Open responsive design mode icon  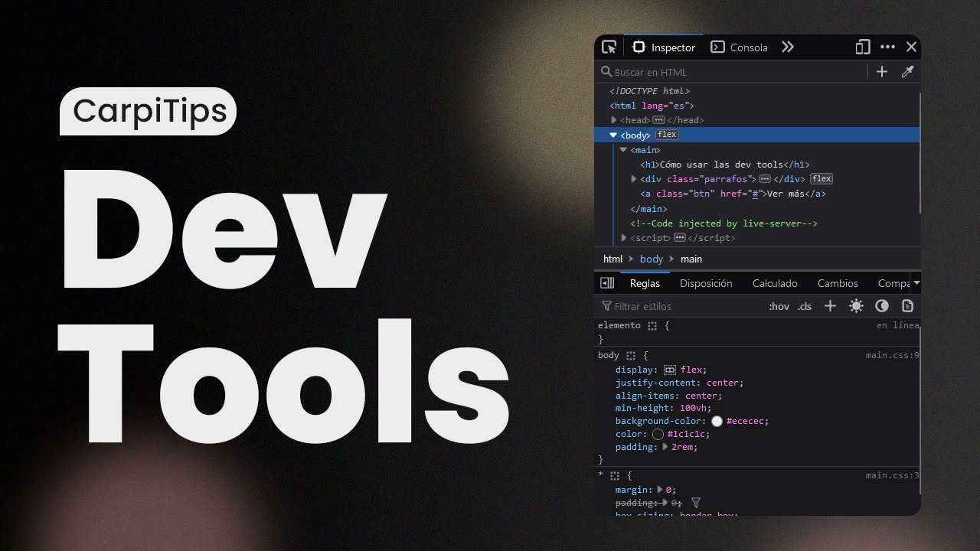tap(863, 47)
